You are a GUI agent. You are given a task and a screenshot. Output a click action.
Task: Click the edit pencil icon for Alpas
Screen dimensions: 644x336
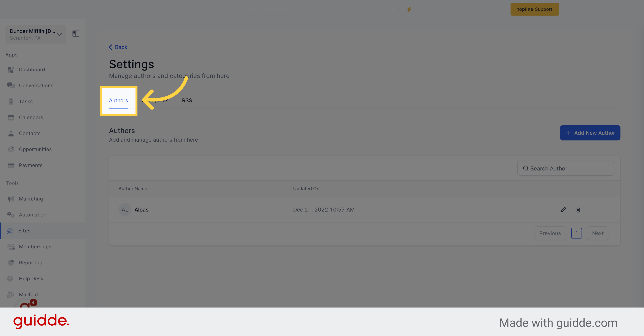coord(563,209)
